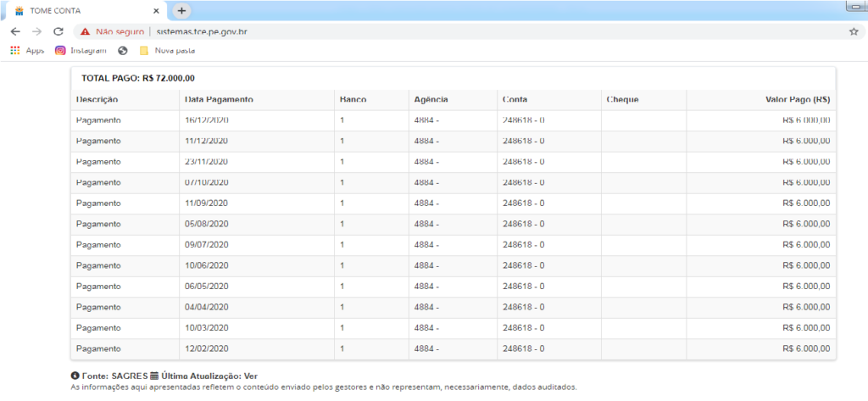Select the date 07/10/2020
The height and width of the screenshot is (401, 868).
pyautogui.click(x=207, y=182)
